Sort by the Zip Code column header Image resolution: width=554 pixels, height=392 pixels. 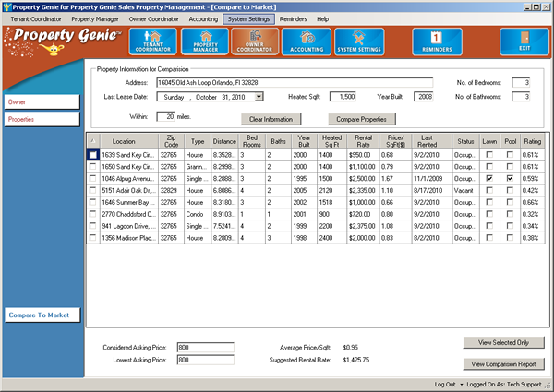click(171, 141)
